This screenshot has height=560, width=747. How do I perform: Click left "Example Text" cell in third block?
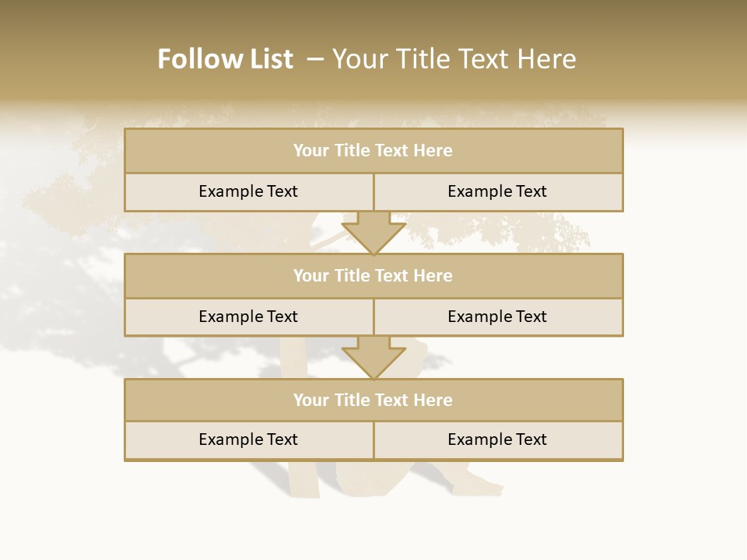tap(248, 439)
